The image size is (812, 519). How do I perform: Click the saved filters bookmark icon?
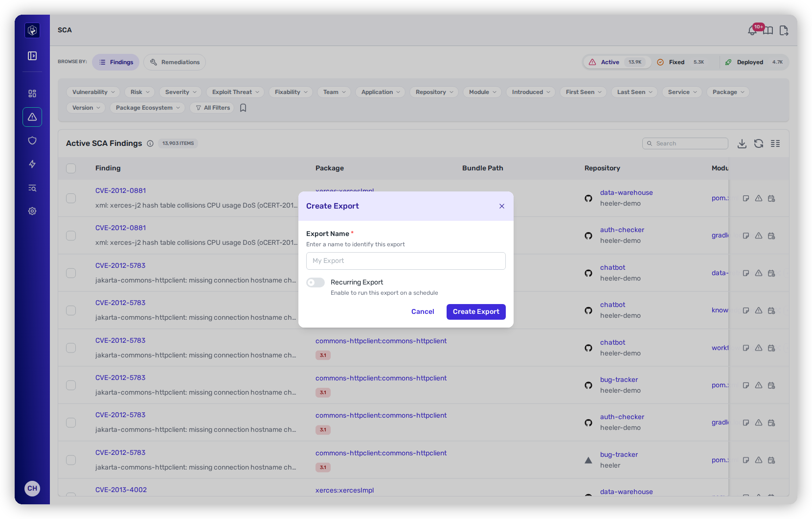pos(243,108)
